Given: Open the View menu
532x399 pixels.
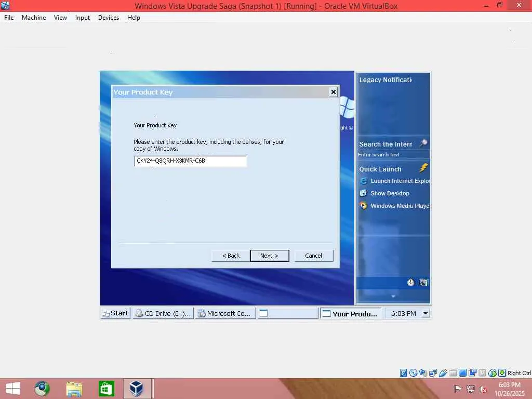Looking at the screenshot, I should click(x=60, y=18).
